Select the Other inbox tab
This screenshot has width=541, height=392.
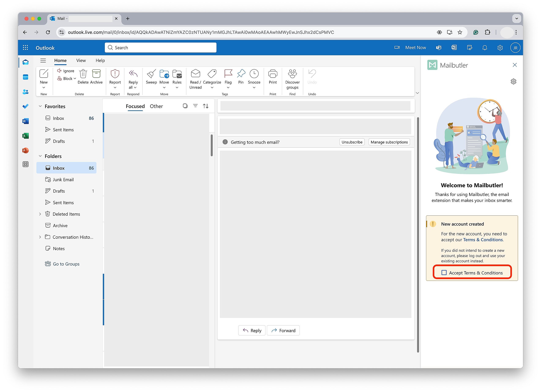156,106
